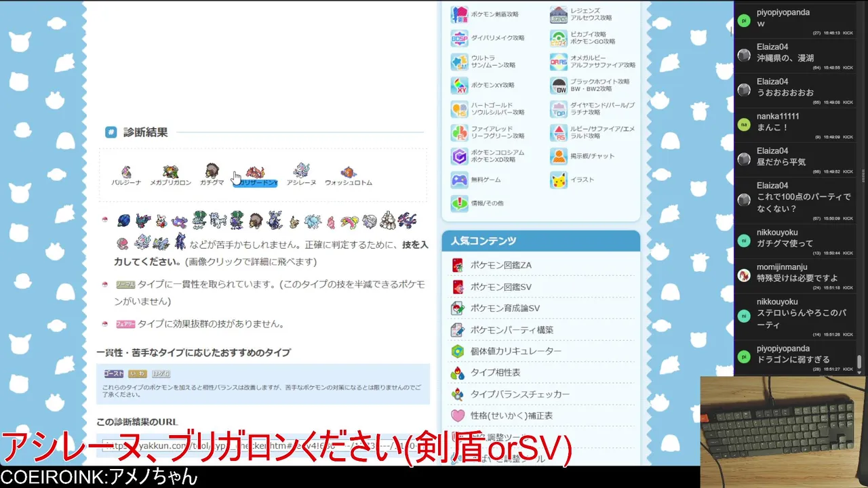Open the ファイアレッド リーフグリーン攻略 icon
This screenshot has height=488, width=868.
click(459, 133)
